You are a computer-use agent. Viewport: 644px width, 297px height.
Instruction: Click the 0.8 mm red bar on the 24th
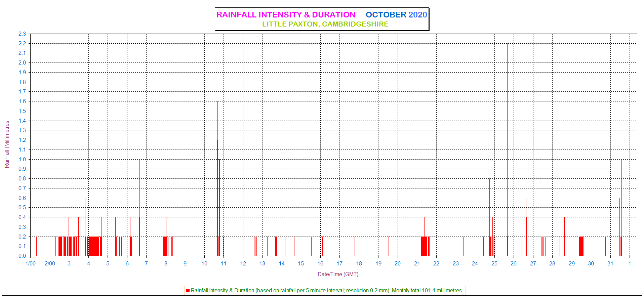[489, 217]
